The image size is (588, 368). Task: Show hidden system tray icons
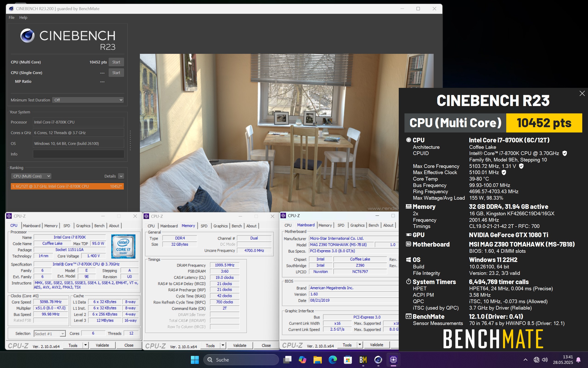click(x=525, y=359)
